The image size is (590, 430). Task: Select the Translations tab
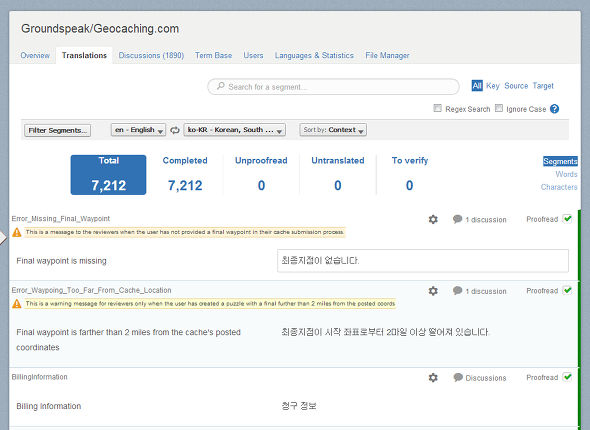coord(84,55)
